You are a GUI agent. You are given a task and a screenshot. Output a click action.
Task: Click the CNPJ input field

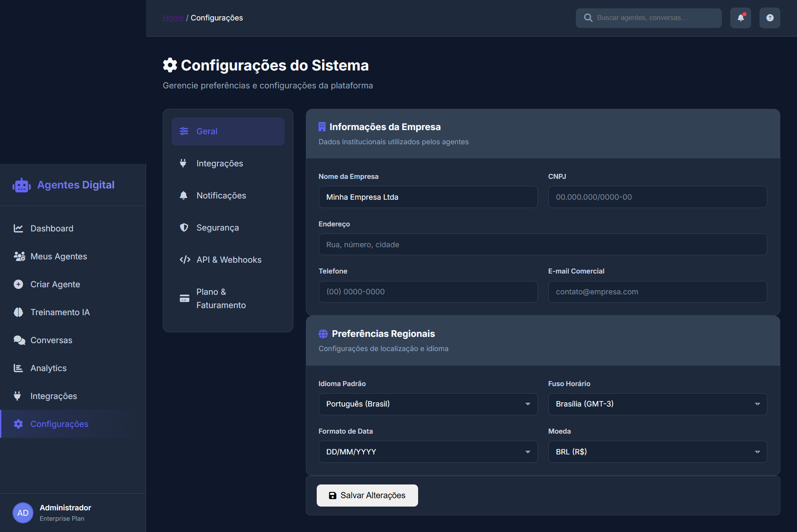658,197
